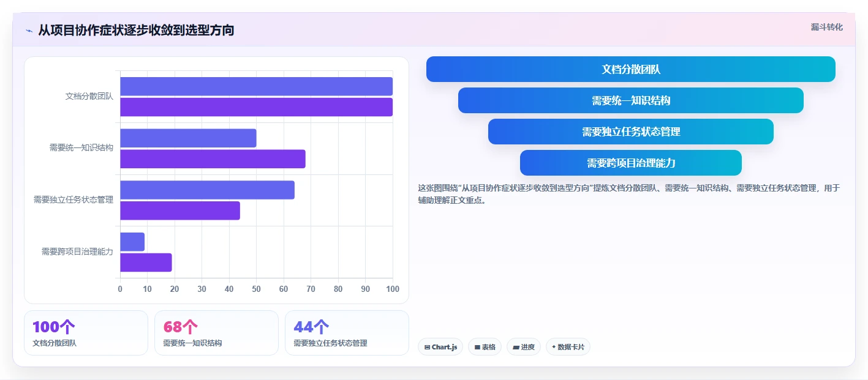868x380 pixels.
Task: Click the lower purple bar for 需要跨项目治理能力
Action: tap(146, 263)
